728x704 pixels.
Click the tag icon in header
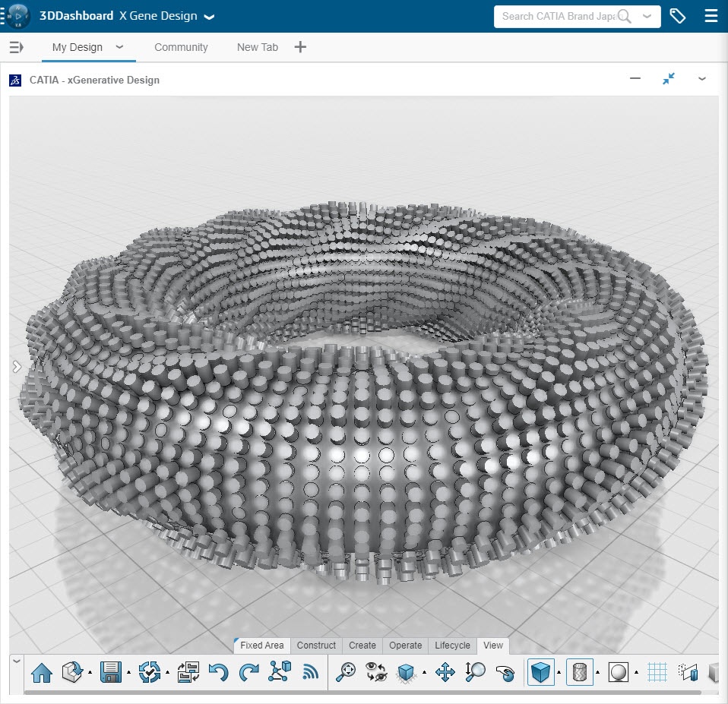pos(677,16)
